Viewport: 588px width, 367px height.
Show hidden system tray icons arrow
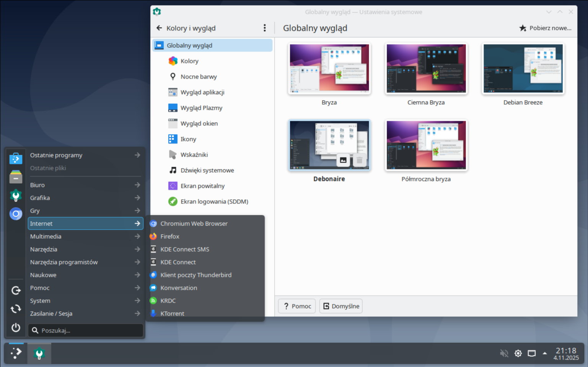click(544, 353)
